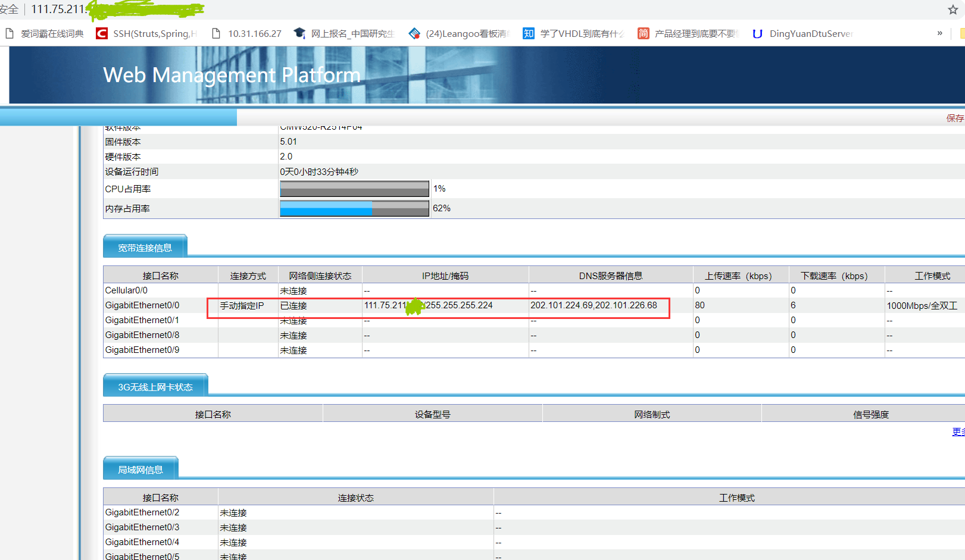Click the red 保存 link
The width and height of the screenshot is (965, 560).
955,118
